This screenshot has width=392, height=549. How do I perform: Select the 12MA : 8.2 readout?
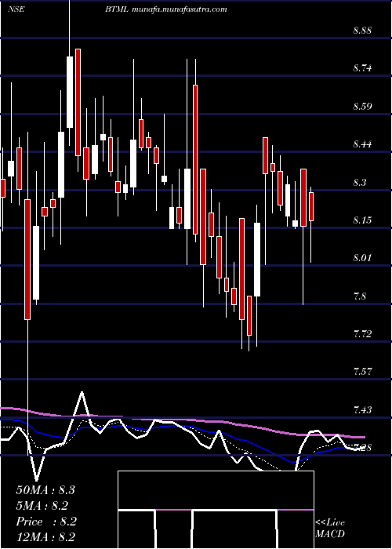click(45, 537)
